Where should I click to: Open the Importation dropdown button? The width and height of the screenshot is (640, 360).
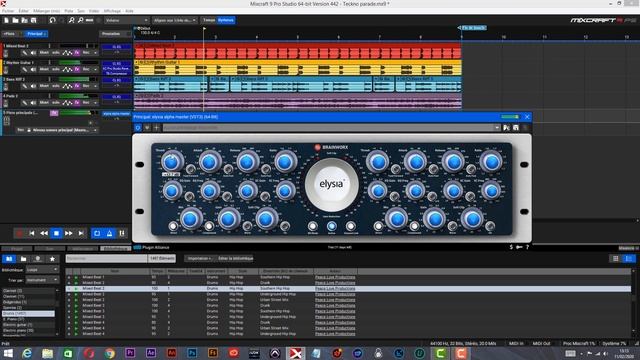(x=199, y=258)
